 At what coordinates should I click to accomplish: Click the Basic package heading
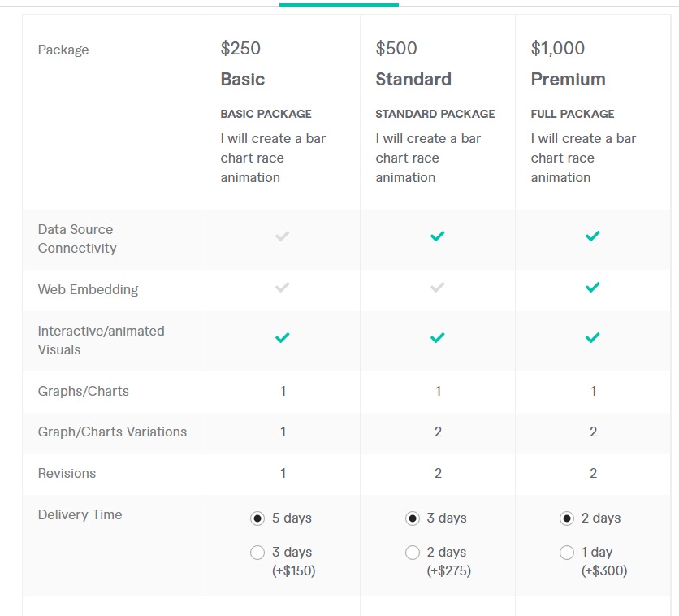point(243,80)
